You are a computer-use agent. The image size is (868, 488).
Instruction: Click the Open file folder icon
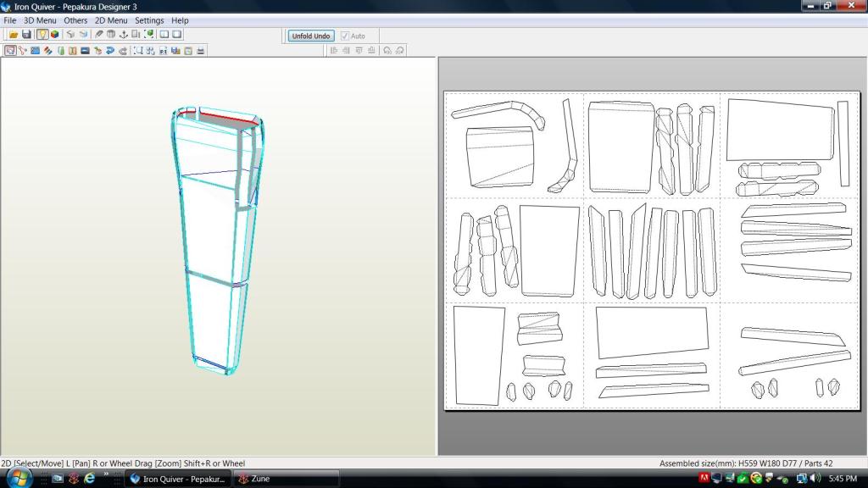[x=14, y=34]
